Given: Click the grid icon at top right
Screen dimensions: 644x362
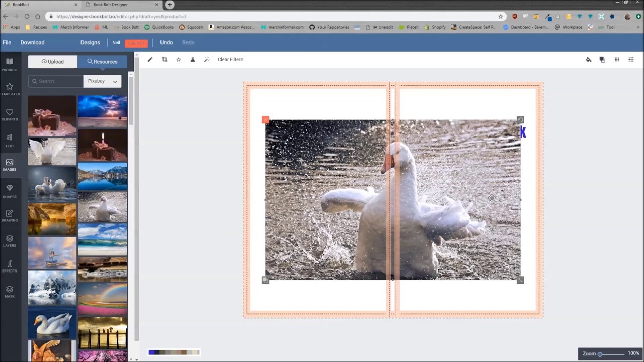Looking at the screenshot, I should [x=617, y=60].
